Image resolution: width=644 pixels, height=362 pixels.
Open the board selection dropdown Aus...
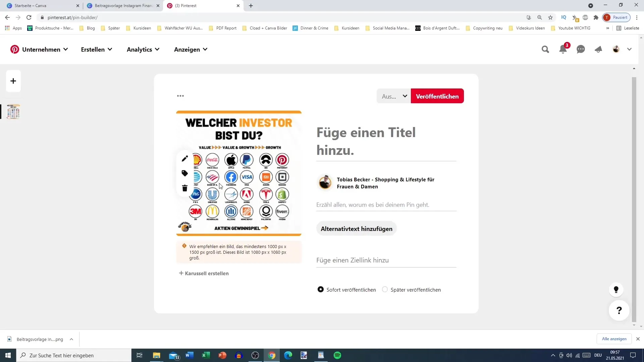[394, 96]
